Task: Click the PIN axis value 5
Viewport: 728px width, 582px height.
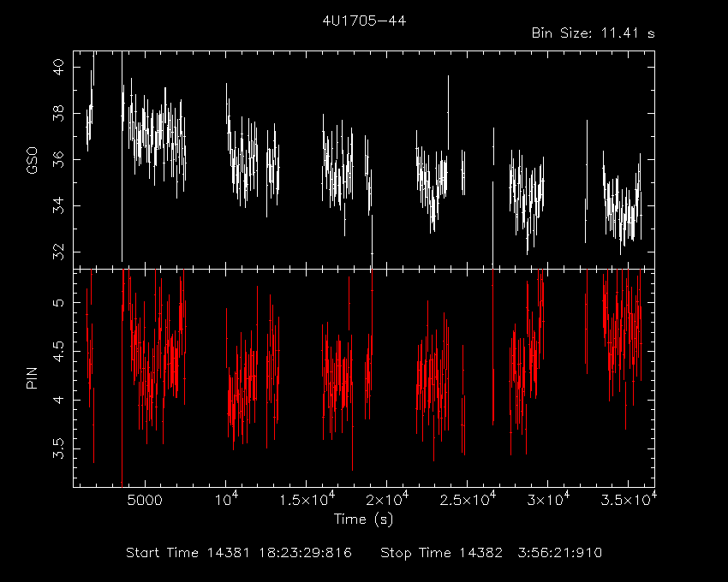Action: [x=58, y=303]
